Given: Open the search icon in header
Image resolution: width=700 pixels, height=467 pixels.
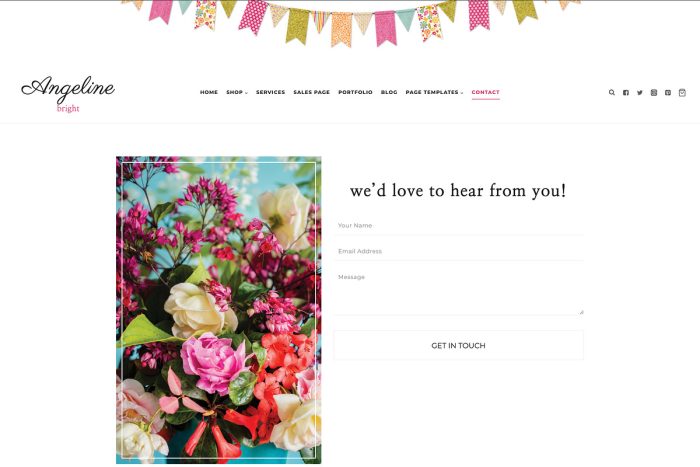Looking at the screenshot, I should tap(612, 92).
